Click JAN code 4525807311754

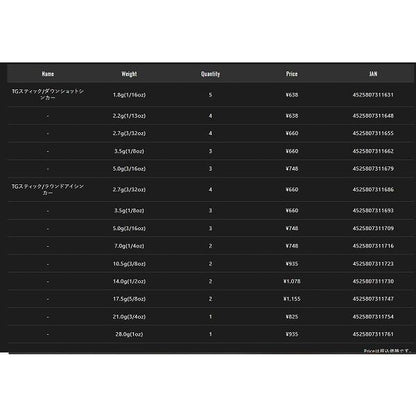coord(373,317)
